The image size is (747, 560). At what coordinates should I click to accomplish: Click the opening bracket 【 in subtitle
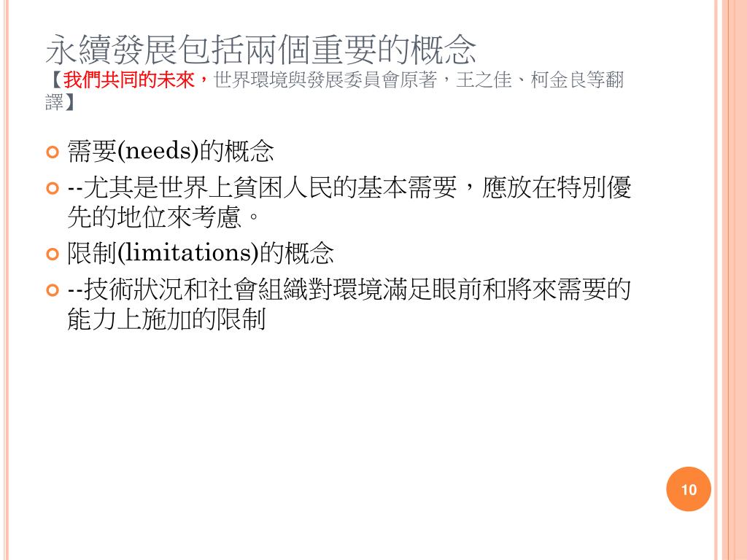click(x=54, y=79)
